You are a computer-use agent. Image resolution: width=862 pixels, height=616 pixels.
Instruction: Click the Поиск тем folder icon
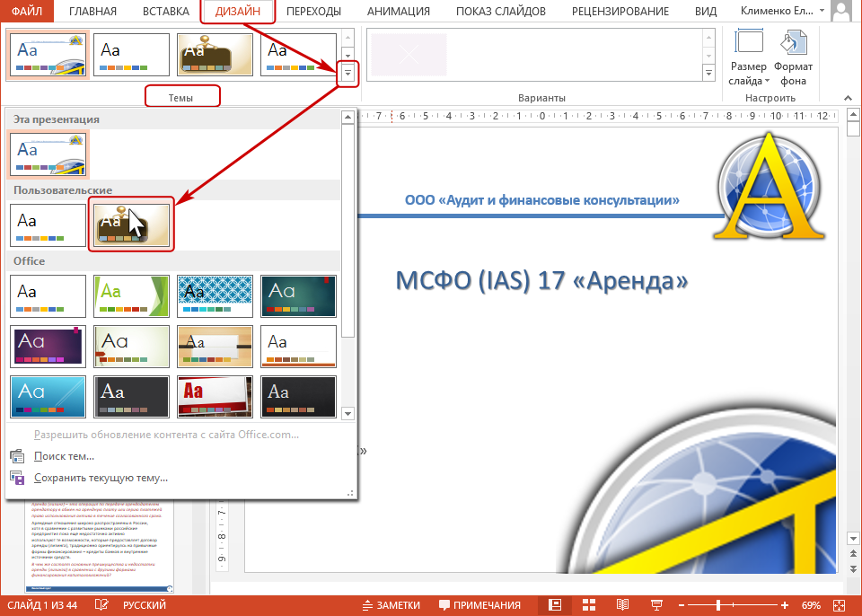(x=18, y=456)
